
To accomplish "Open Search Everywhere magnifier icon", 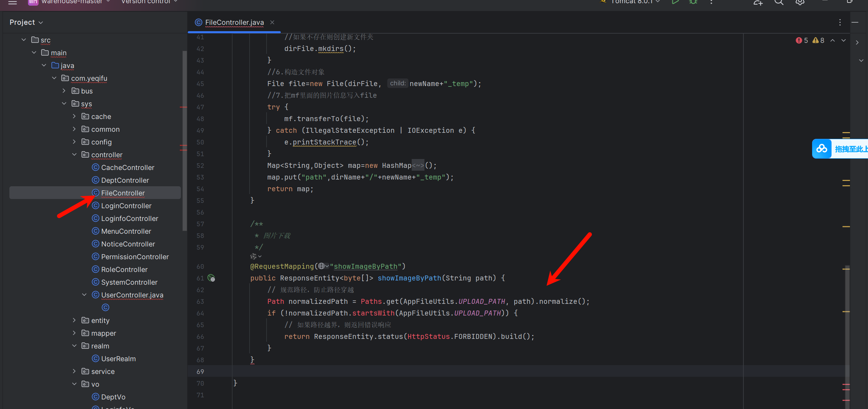I will click(x=779, y=2).
